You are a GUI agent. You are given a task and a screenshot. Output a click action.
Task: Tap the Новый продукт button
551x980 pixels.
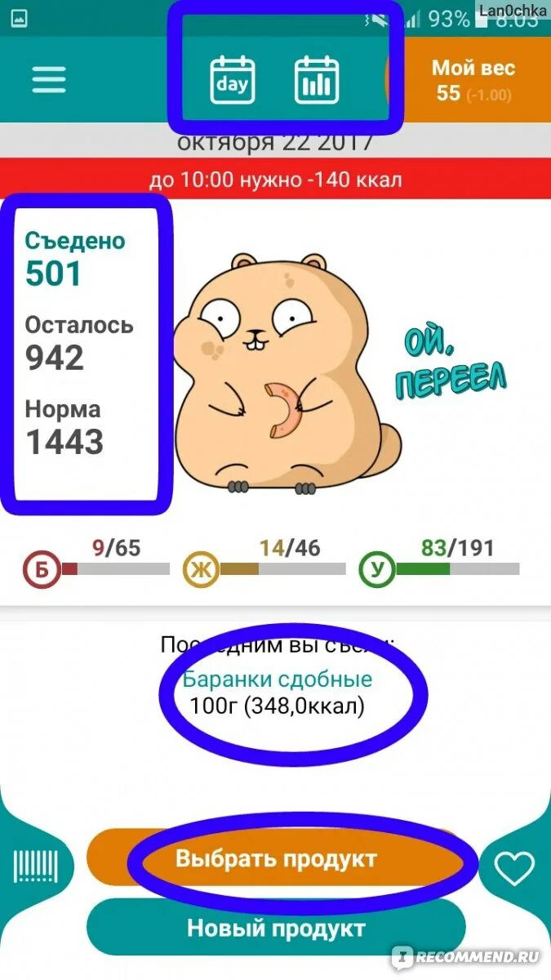tap(276, 929)
